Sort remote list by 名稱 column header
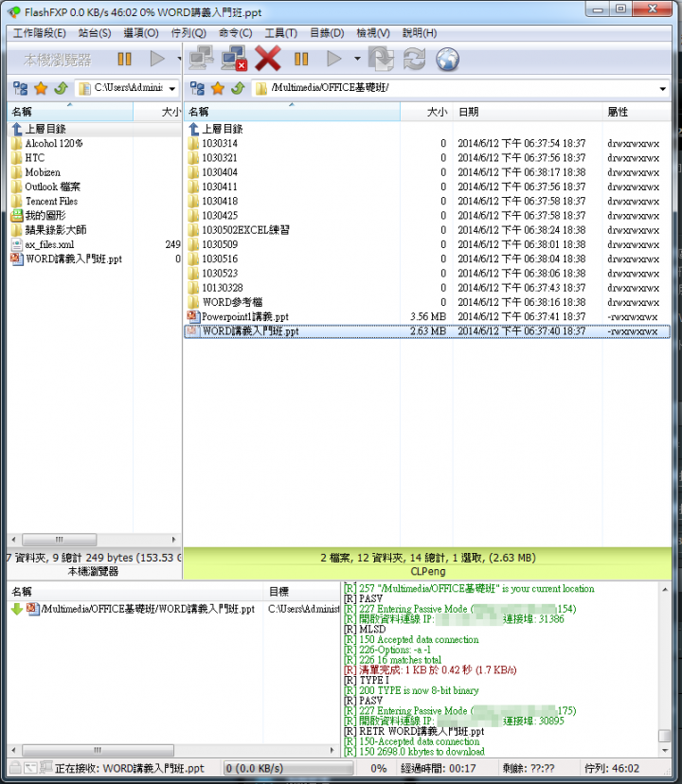Image resolution: width=682 pixels, height=784 pixels. (x=292, y=112)
